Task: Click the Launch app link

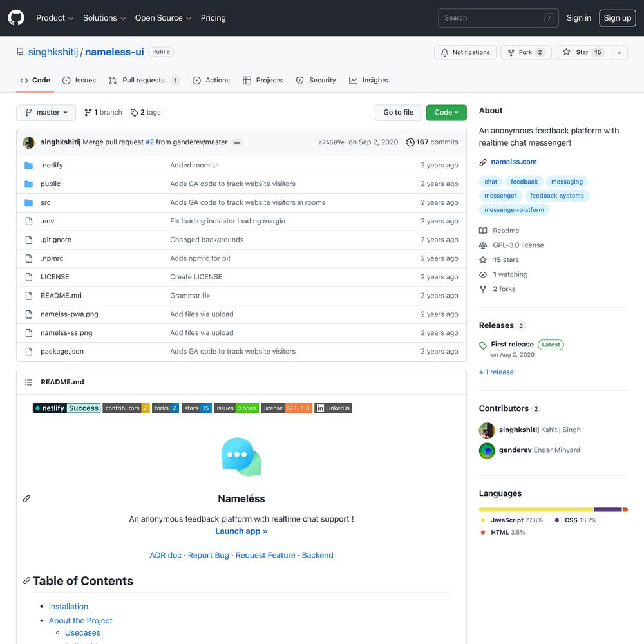Action: (241, 531)
